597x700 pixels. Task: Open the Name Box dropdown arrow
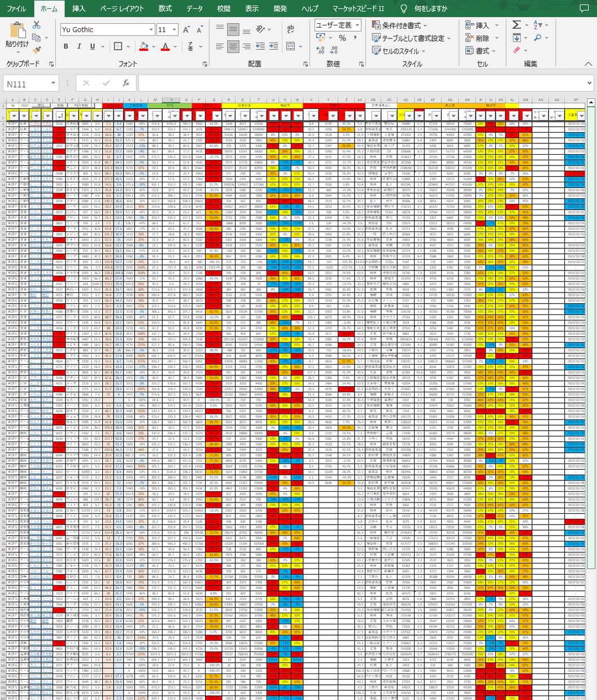[53, 84]
